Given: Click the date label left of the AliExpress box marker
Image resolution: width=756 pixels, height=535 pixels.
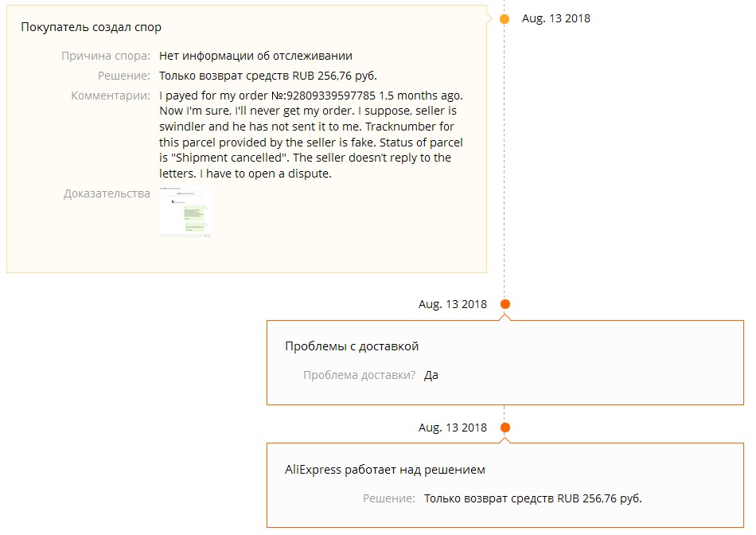Looking at the screenshot, I should 453,428.
